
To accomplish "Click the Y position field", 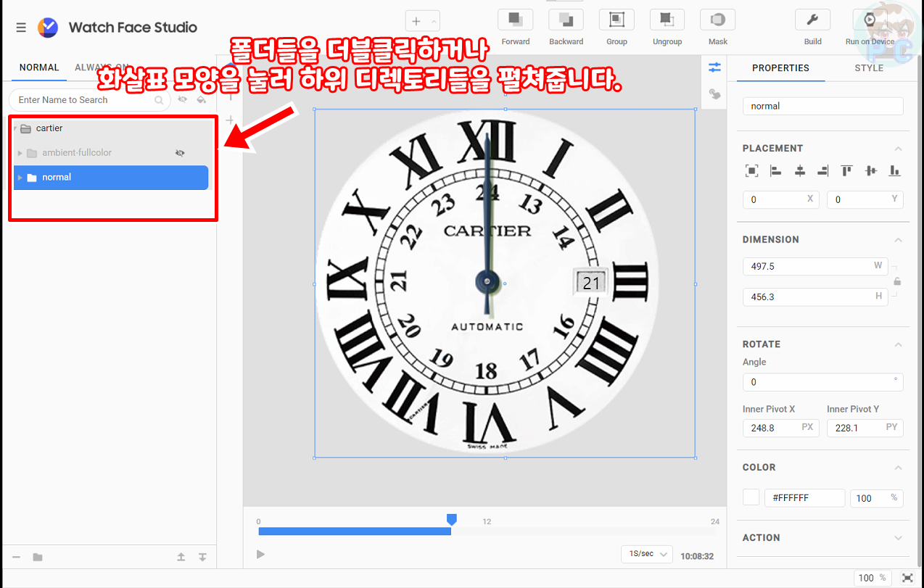I will [x=865, y=199].
